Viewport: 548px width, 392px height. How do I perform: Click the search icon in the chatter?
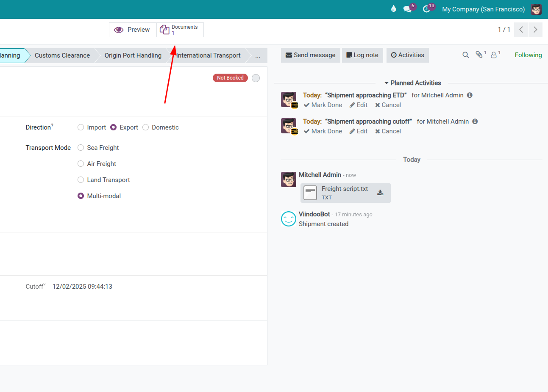coord(465,55)
